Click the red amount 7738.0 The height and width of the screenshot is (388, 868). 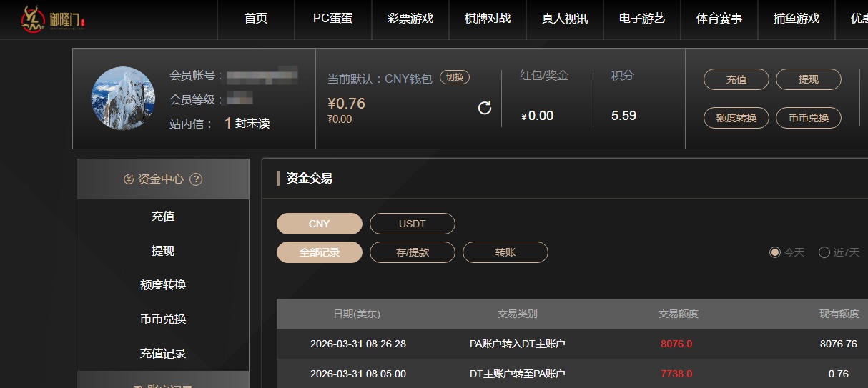(x=676, y=374)
